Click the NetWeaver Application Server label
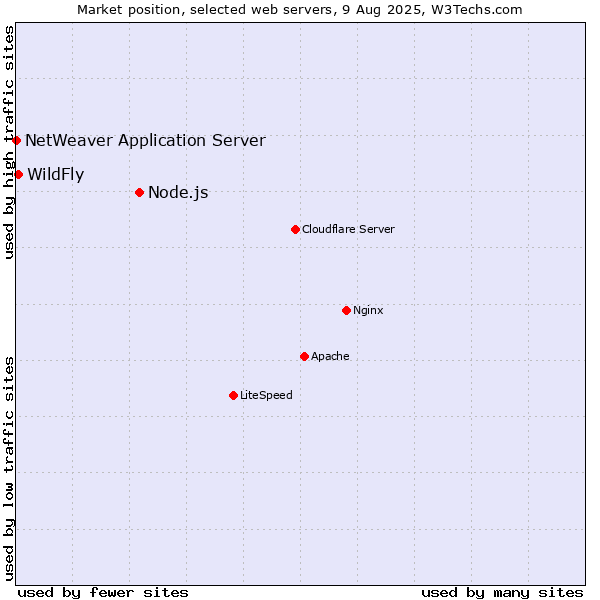The width and height of the screenshot is (600, 600). (145, 140)
